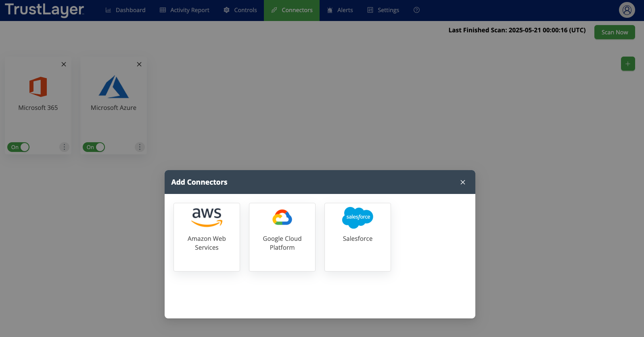Open Microsoft 365 card options menu

point(64,147)
